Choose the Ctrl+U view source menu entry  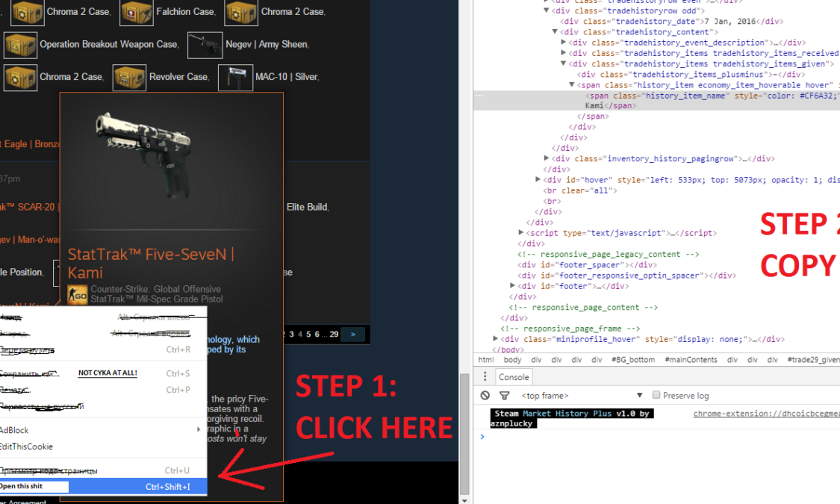[x=102, y=470]
